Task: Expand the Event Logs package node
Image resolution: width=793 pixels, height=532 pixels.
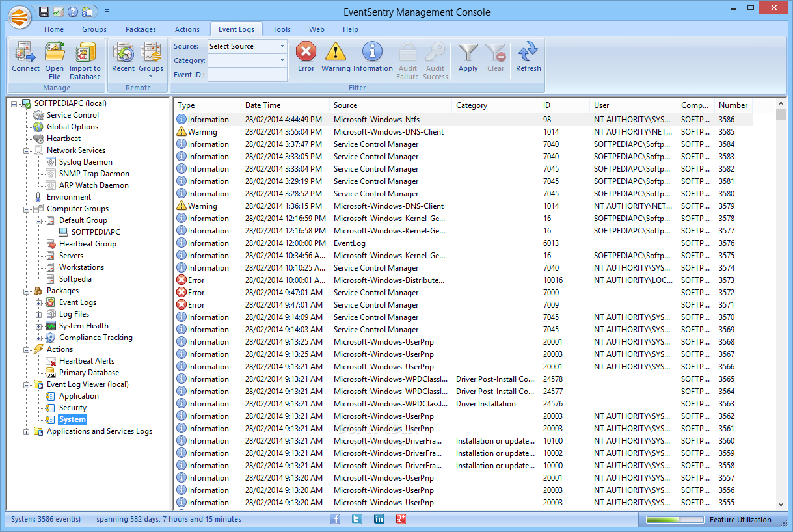Action: (x=39, y=302)
